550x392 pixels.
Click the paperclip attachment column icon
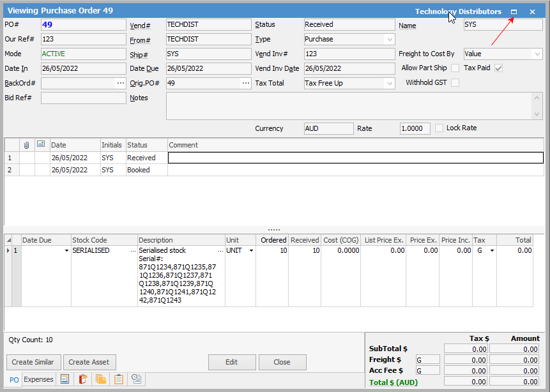27,145
